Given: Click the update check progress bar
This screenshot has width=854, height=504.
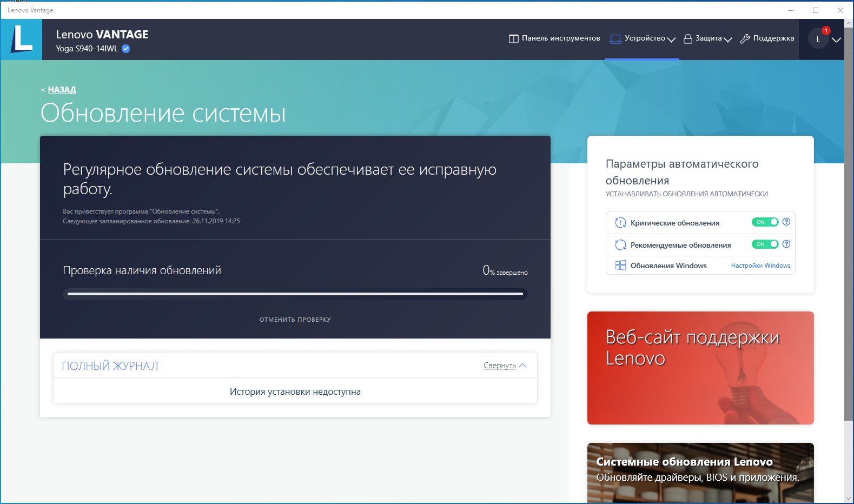Looking at the screenshot, I should [295, 294].
